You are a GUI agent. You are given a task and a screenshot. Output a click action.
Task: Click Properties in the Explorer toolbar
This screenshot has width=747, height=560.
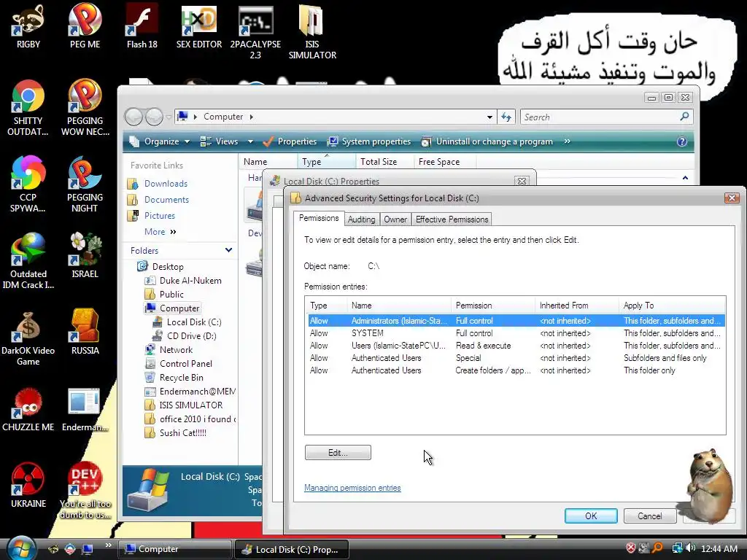(x=290, y=141)
